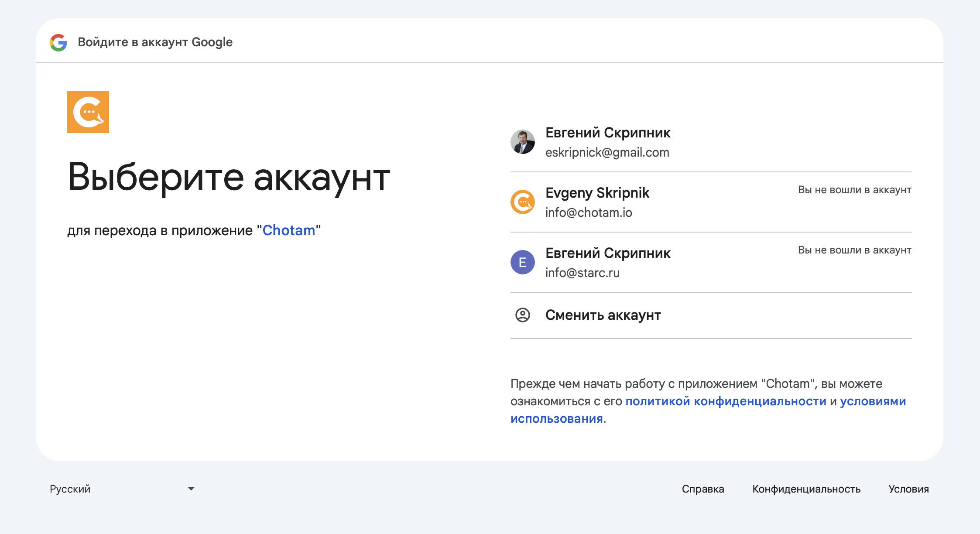The height and width of the screenshot is (534, 980).
Task: Open политикой конфиденциальности link
Action: [726, 401]
